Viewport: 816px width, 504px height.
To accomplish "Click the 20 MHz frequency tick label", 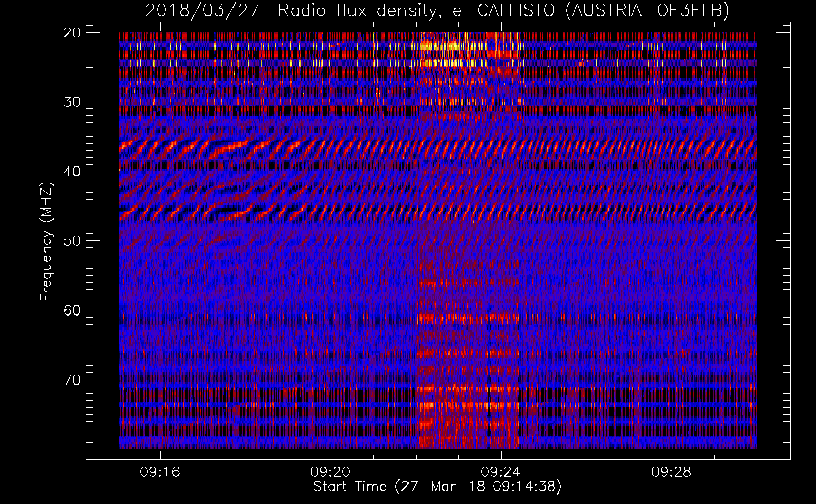I will coord(73,33).
